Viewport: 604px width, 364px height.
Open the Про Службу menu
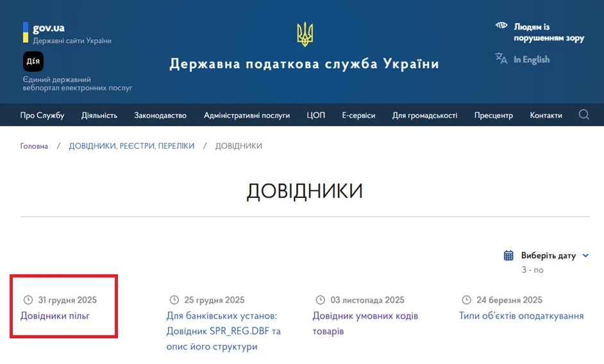click(42, 115)
